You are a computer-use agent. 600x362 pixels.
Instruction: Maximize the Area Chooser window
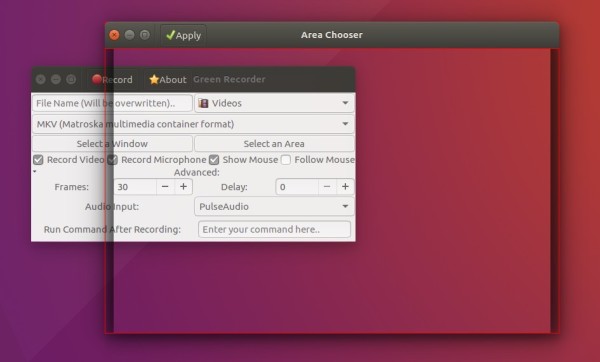[145, 35]
